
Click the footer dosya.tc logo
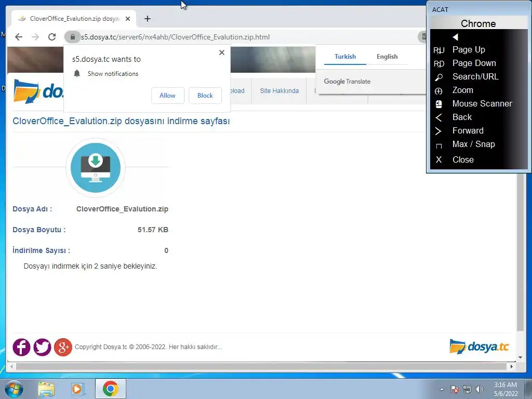click(479, 347)
